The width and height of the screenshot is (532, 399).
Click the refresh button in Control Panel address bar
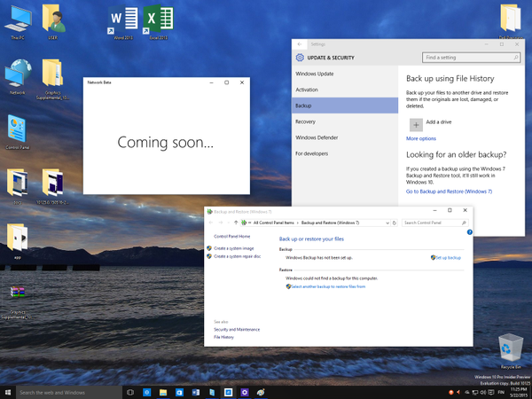pos(395,223)
